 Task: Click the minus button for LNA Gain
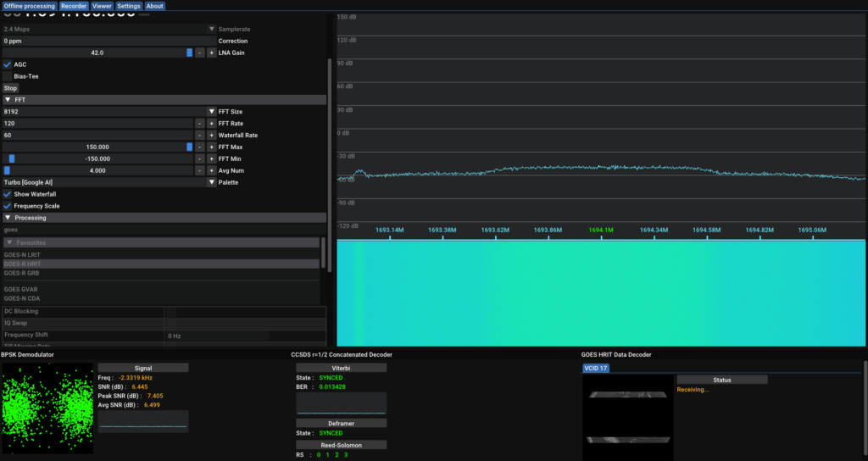coord(200,53)
